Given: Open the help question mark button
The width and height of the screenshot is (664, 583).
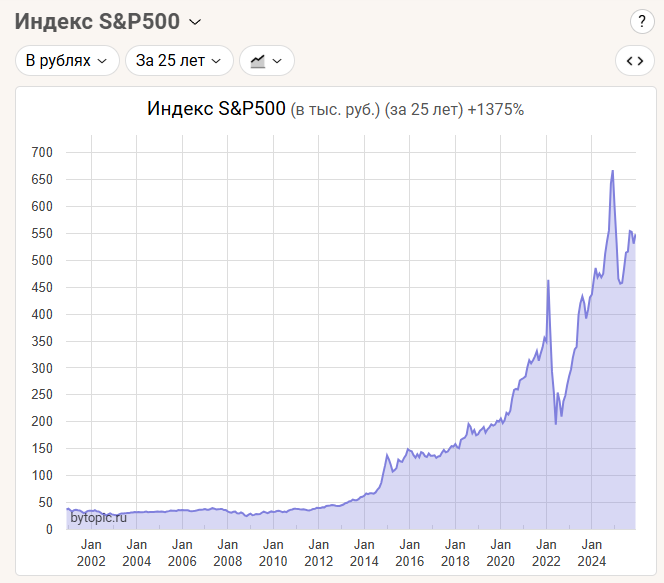Looking at the screenshot, I should [642, 21].
